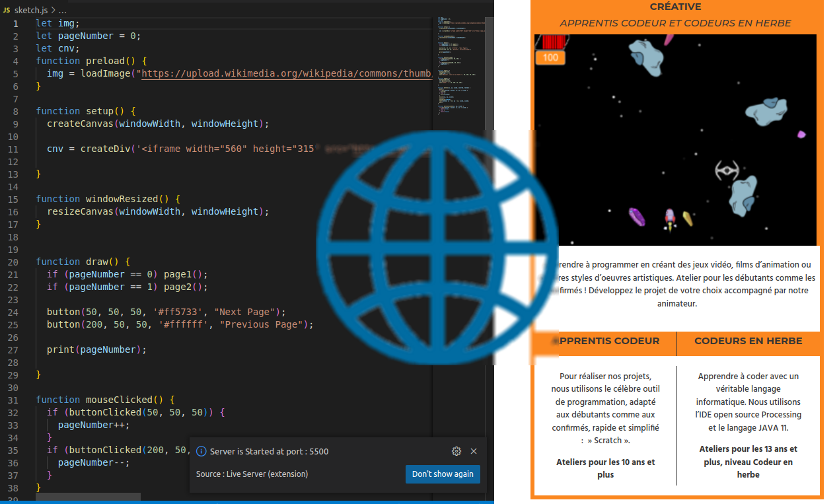Click line number 4 in the gutter

(15, 61)
